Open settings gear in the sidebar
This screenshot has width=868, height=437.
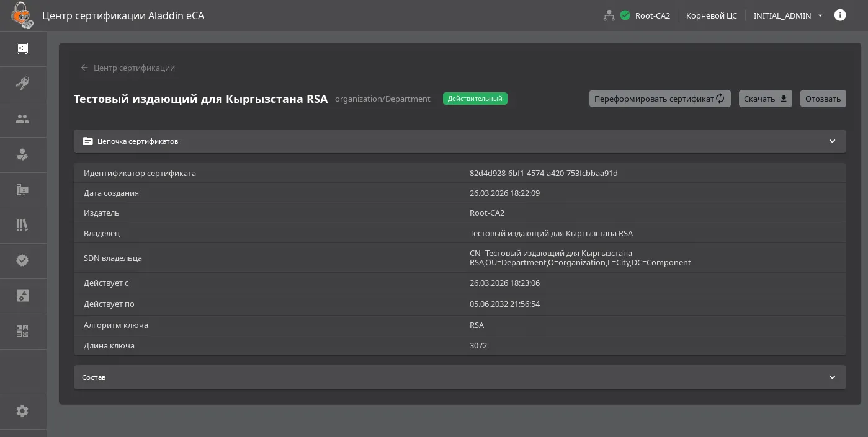pos(22,411)
